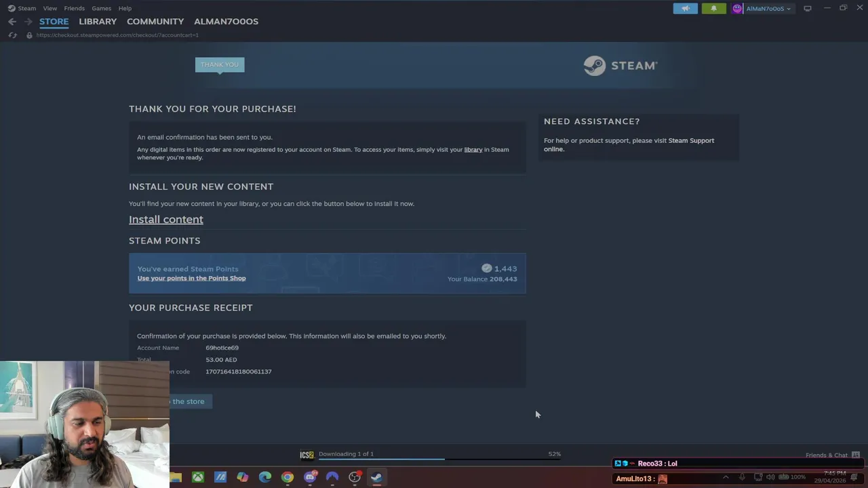This screenshot has height=488, width=868.
Task: Click the battery 100% indicator
Action: [791, 477]
